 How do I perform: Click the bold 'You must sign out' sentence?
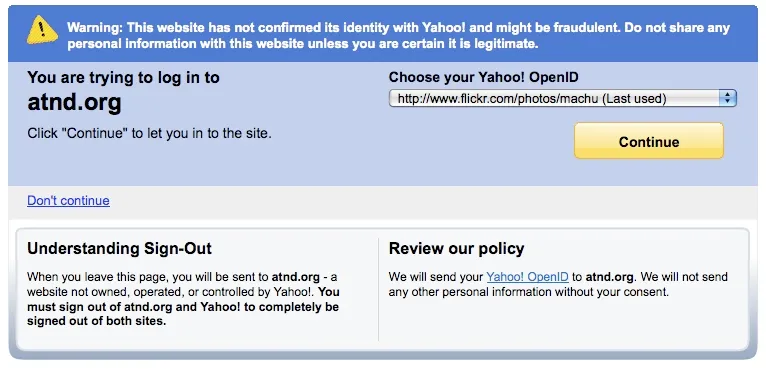(183, 306)
